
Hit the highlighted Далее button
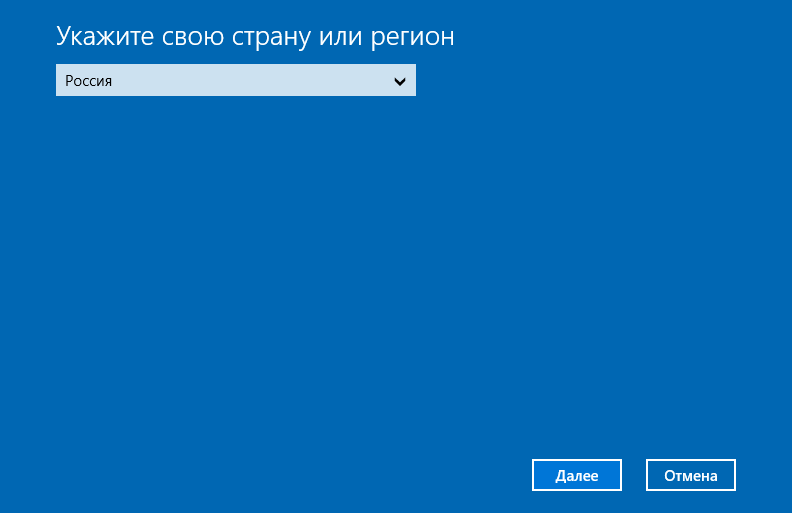pyautogui.click(x=577, y=476)
